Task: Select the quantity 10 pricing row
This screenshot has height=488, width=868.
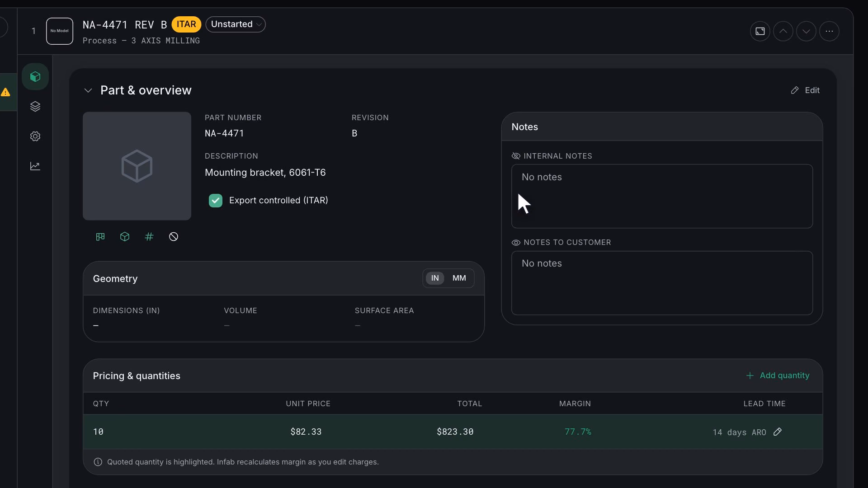Action: pos(453,432)
